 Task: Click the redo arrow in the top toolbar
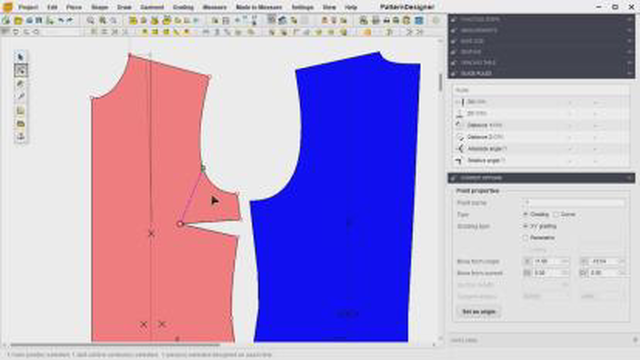tap(70, 20)
